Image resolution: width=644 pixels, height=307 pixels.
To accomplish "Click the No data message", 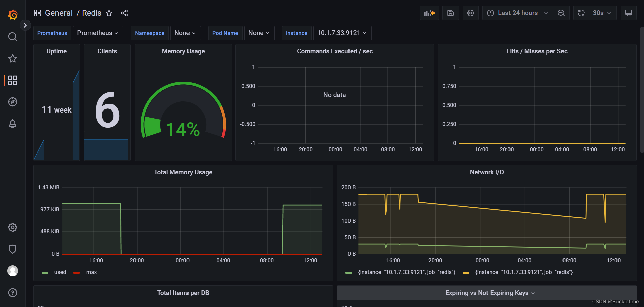I will point(334,95).
